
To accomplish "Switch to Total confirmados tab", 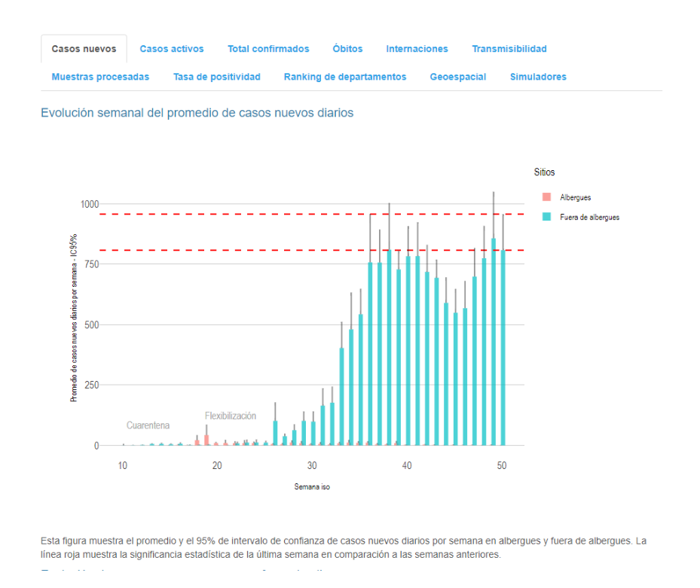I will click(x=268, y=49).
